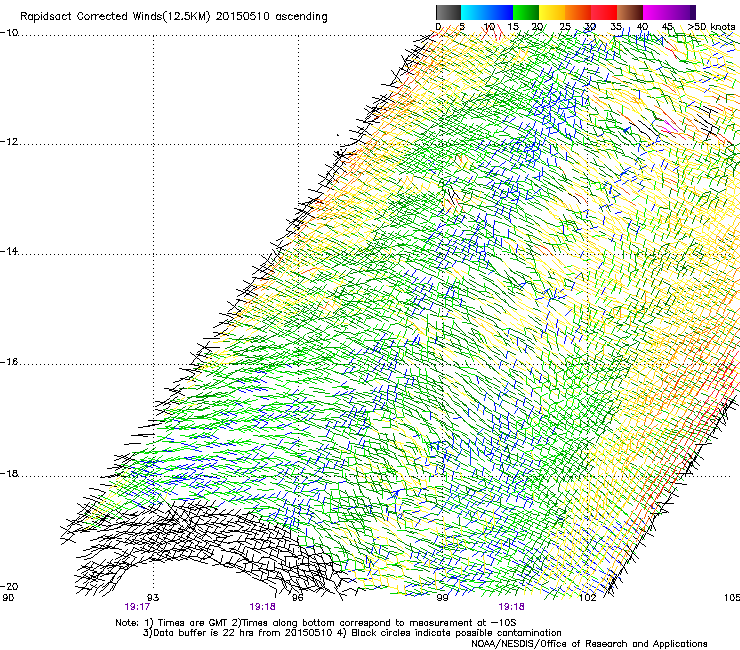
Task: Select the orange 25-30 knots legend swatch
Action: pos(578,12)
